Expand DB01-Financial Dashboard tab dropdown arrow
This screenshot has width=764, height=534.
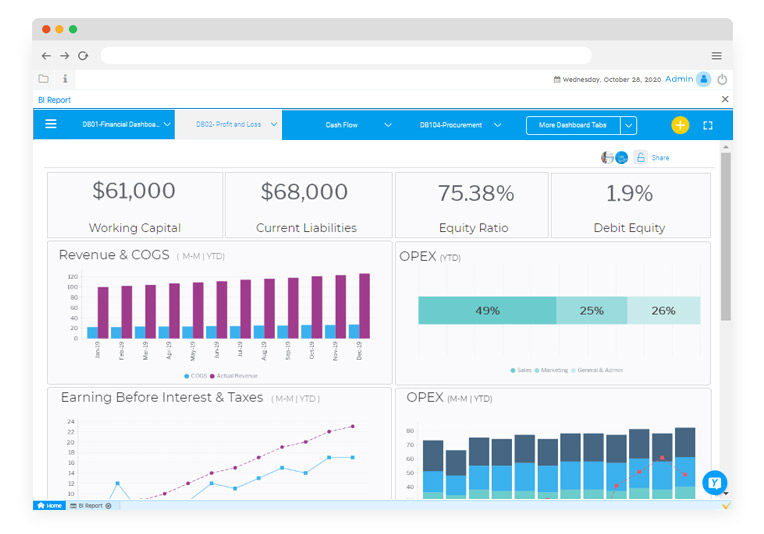coord(167,125)
